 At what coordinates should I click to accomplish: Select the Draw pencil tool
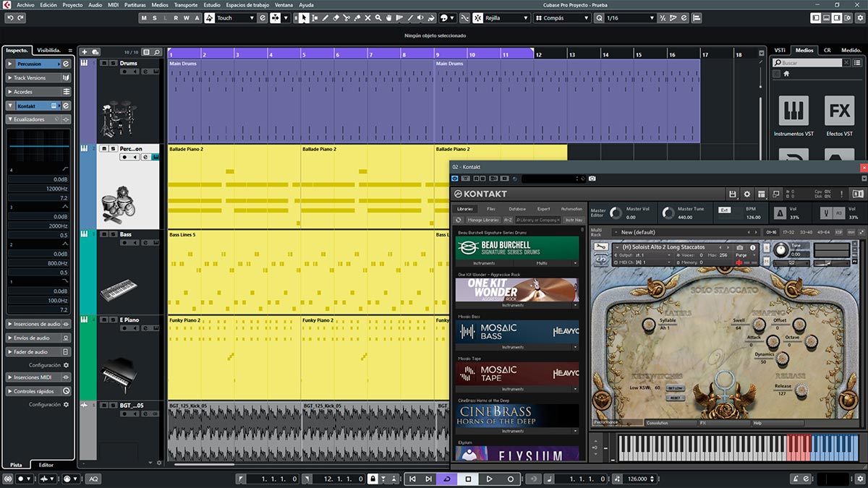tap(325, 18)
